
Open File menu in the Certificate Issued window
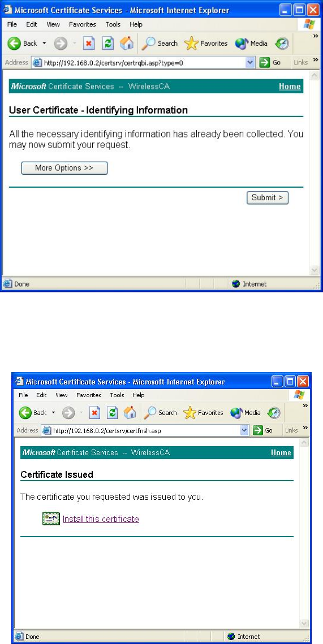pyautogui.click(x=23, y=395)
